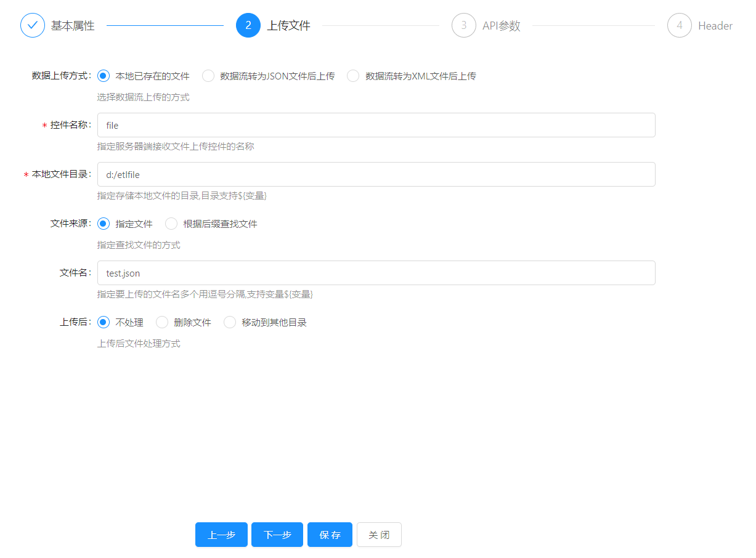
Task: Click the 本地文件目录 input field
Action: point(376,174)
